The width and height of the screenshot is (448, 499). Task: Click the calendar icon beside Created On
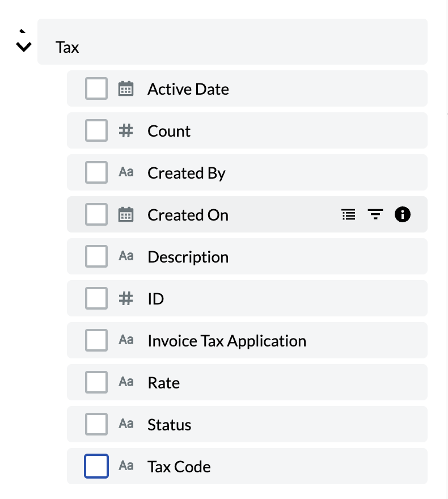pos(126,215)
